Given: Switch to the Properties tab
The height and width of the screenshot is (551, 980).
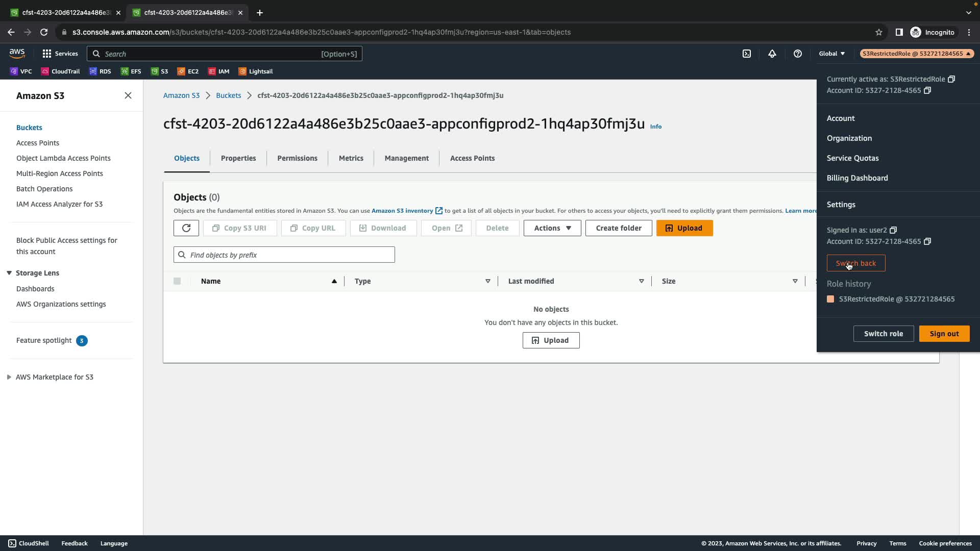Looking at the screenshot, I should (x=238, y=158).
